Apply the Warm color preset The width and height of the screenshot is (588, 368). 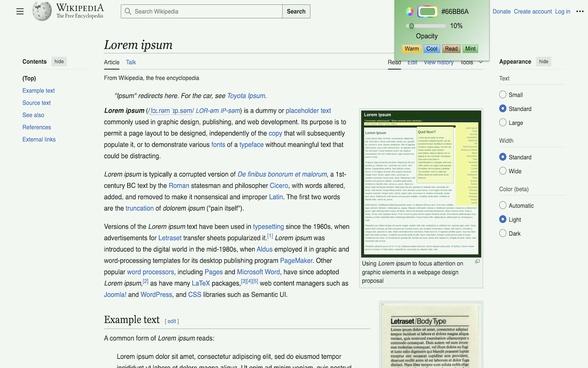[412, 49]
